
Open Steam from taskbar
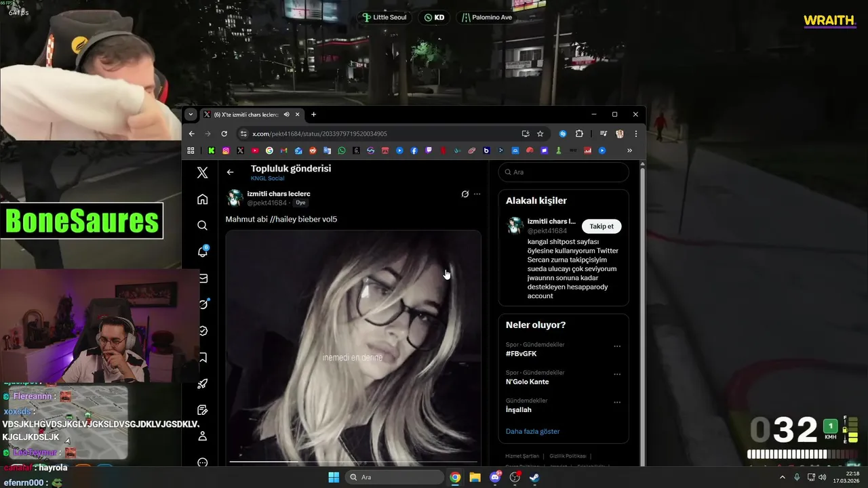(x=534, y=477)
